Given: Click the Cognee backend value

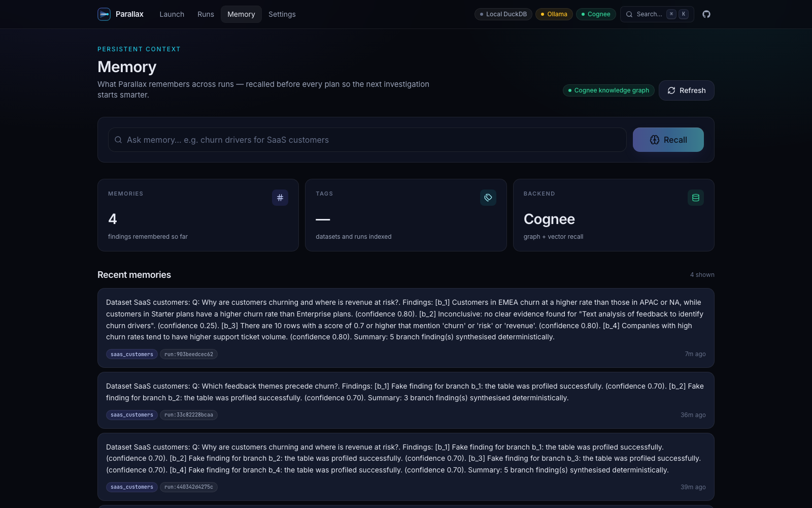Looking at the screenshot, I should tap(549, 219).
